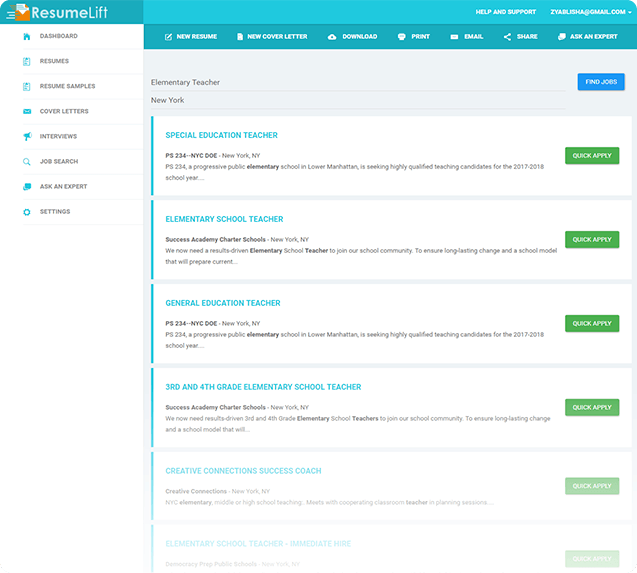
Task: Click the New York location field
Action: pos(358,100)
